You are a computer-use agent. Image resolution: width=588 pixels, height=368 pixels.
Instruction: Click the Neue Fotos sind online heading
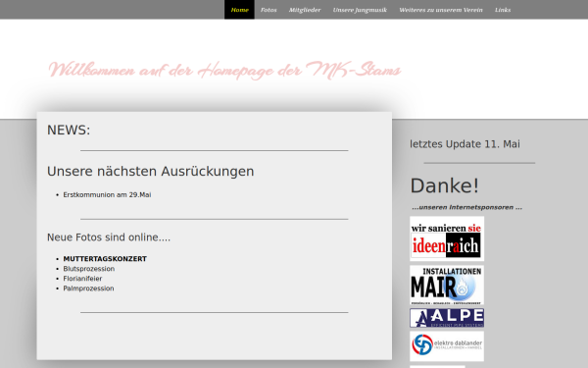[x=109, y=237]
